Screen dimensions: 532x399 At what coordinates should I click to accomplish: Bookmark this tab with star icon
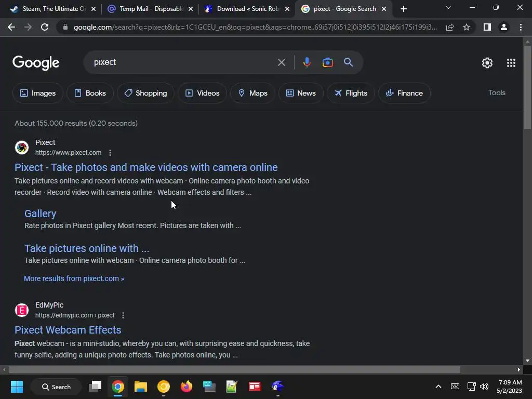pyautogui.click(x=467, y=27)
